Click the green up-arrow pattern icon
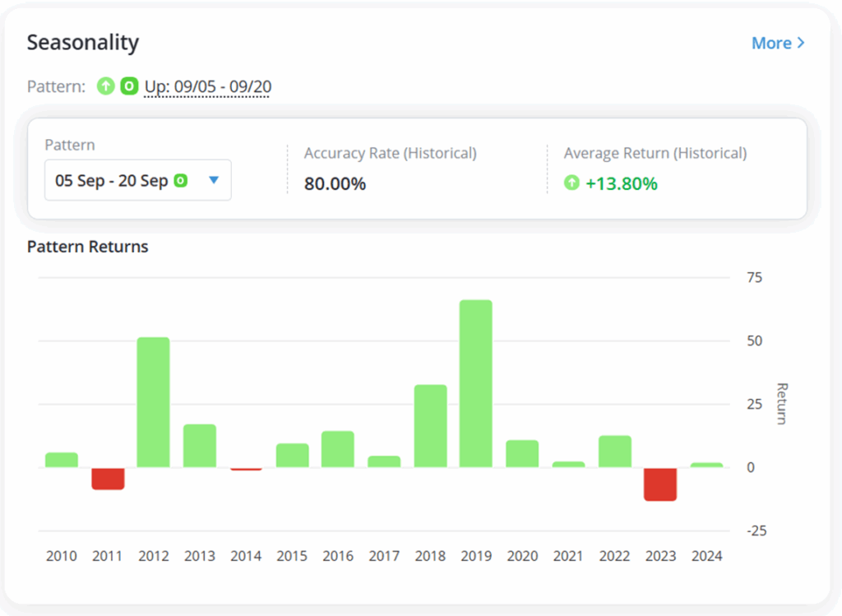The image size is (842, 616). pyautogui.click(x=106, y=86)
